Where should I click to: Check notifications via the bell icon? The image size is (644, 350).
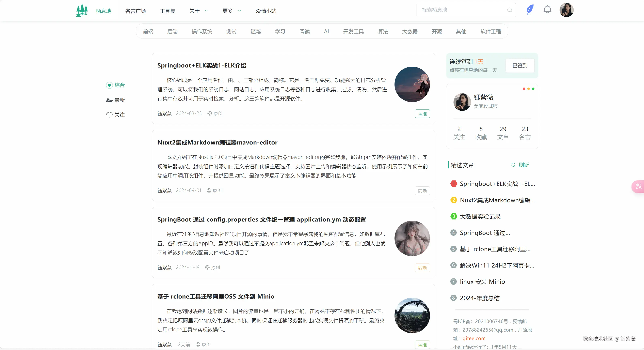[547, 9]
